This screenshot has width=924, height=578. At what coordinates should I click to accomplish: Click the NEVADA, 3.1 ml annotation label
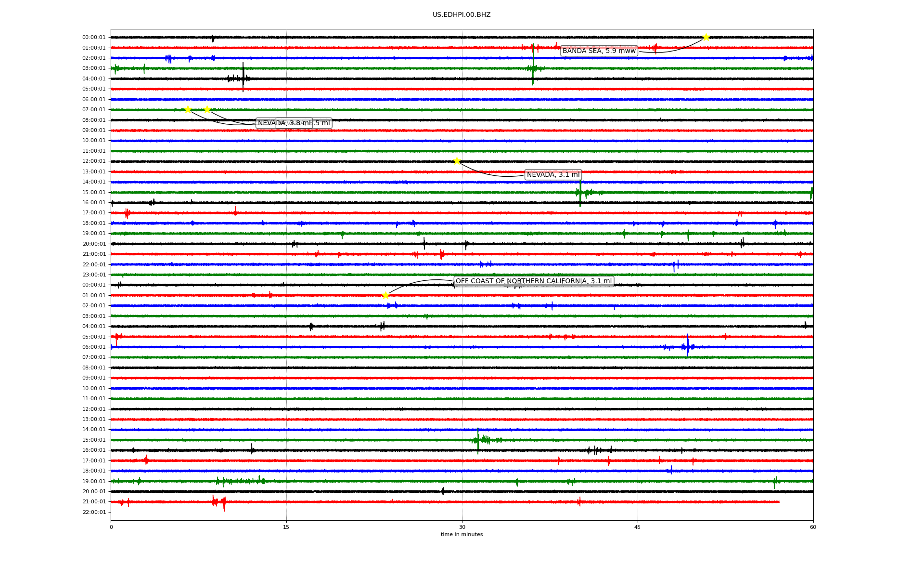(x=553, y=175)
